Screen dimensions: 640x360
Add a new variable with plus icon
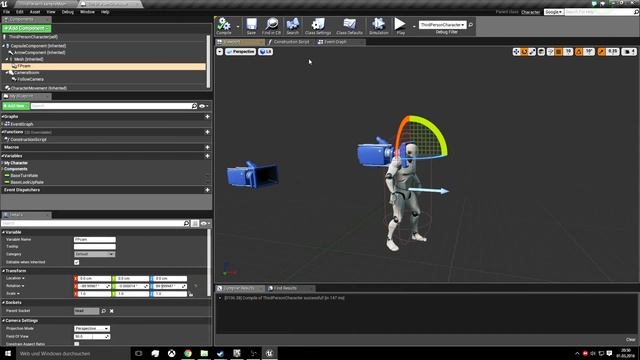pyautogui.click(x=207, y=156)
